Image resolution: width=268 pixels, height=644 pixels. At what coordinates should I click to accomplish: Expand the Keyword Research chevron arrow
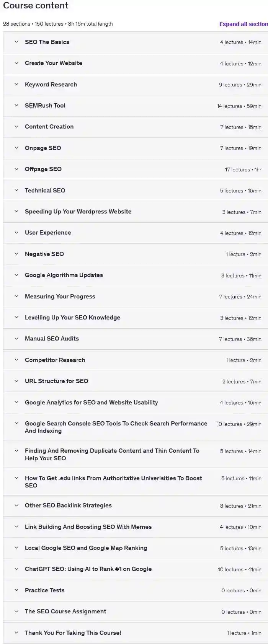[x=16, y=85]
